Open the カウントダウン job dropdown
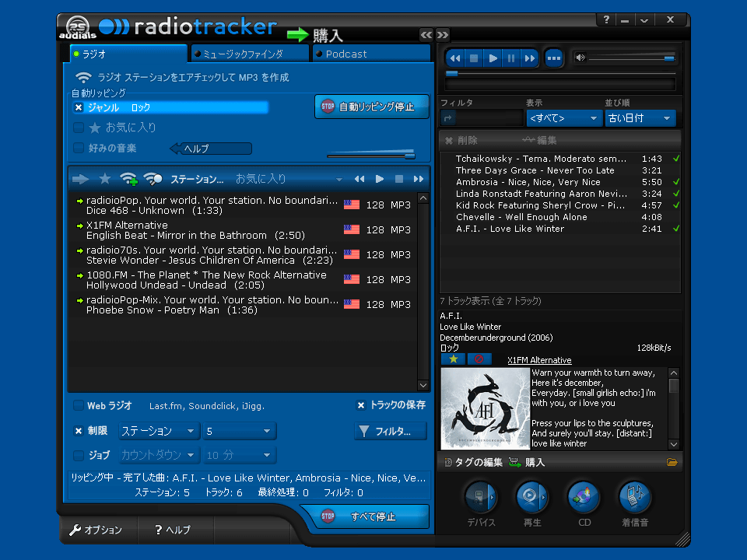The width and height of the screenshot is (747, 560). pos(159,455)
